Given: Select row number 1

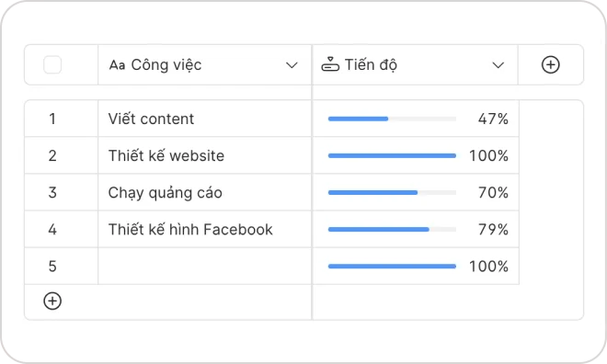Looking at the screenshot, I should (52, 119).
